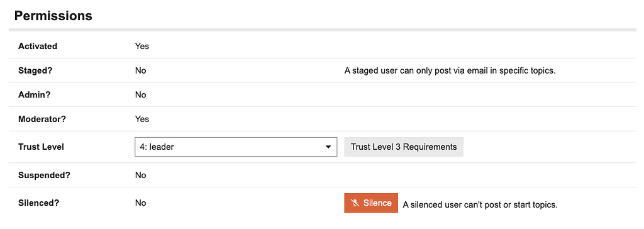Click the 'Yes' value next to Activated

pos(142,46)
